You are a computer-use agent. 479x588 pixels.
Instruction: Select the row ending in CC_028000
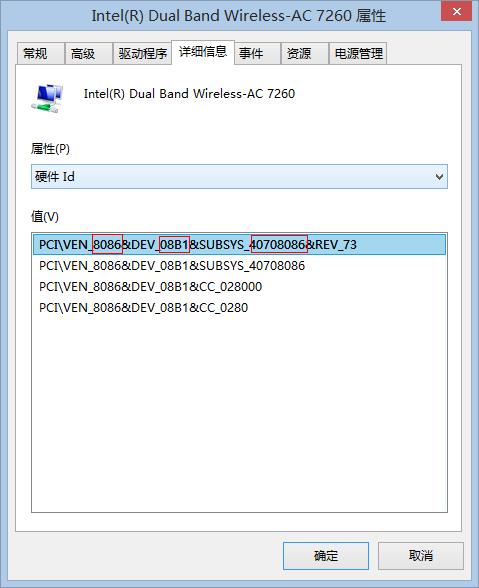point(239,287)
